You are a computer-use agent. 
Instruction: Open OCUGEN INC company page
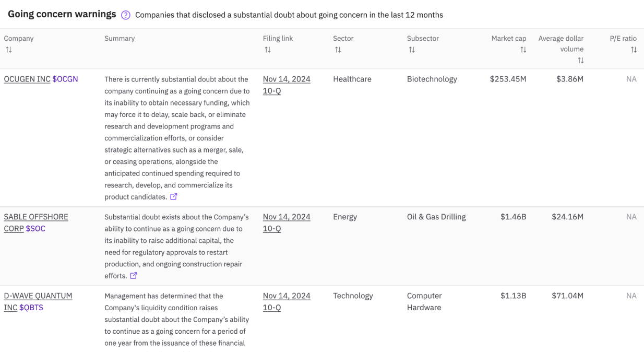pos(27,79)
